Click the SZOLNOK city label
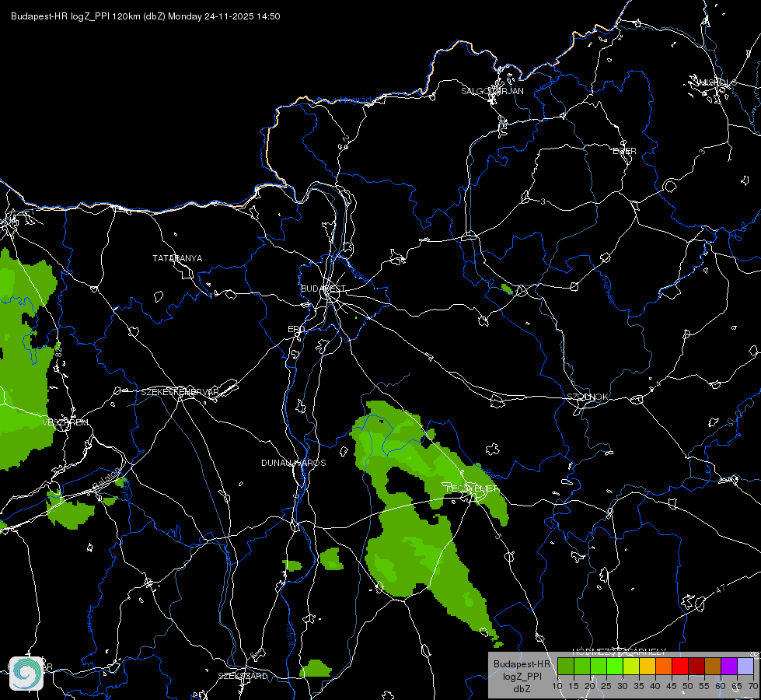The height and width of the screenshot is (700, 761). pos(587,397)
